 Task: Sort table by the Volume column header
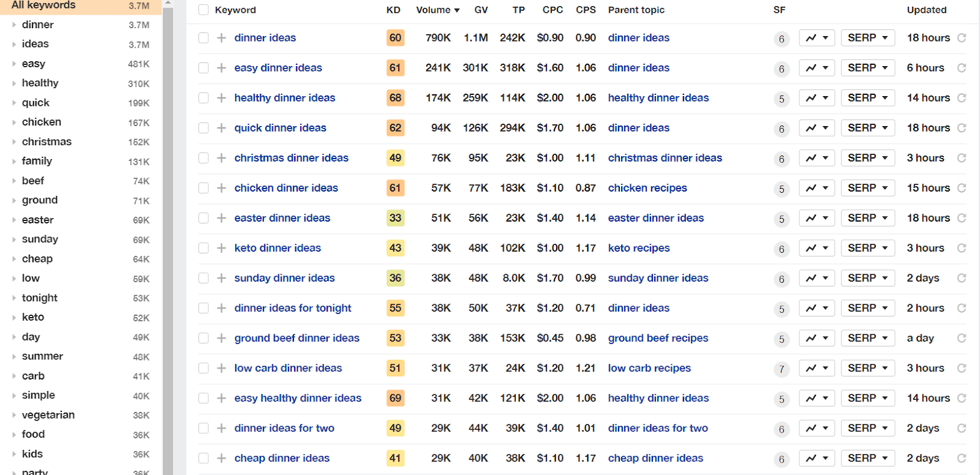point(437,10)
